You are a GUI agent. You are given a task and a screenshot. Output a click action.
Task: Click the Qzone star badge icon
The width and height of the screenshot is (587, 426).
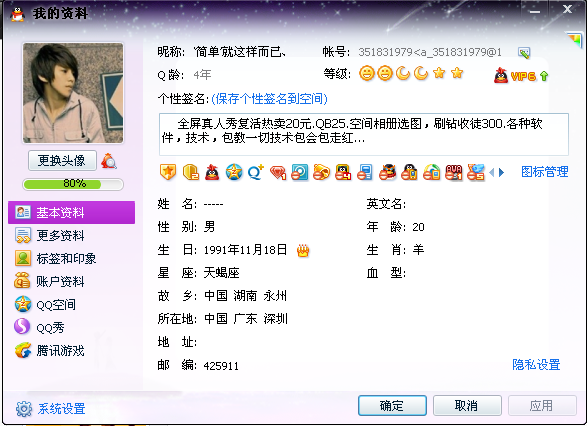234,173
